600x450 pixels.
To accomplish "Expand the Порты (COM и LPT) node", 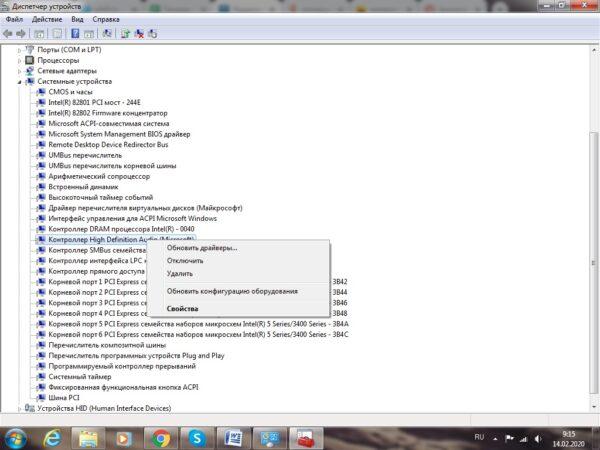I will [x=19, y=50].
